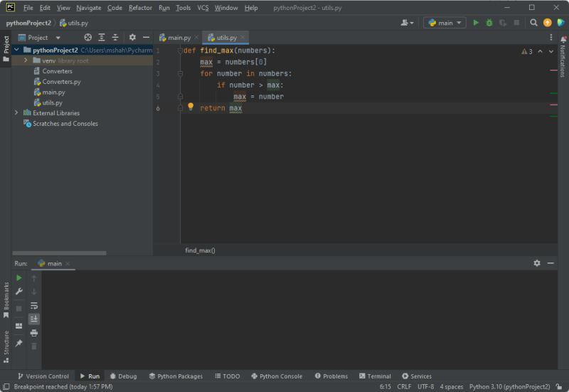Run the main configuration with green play icon

(x=475, y=23)
